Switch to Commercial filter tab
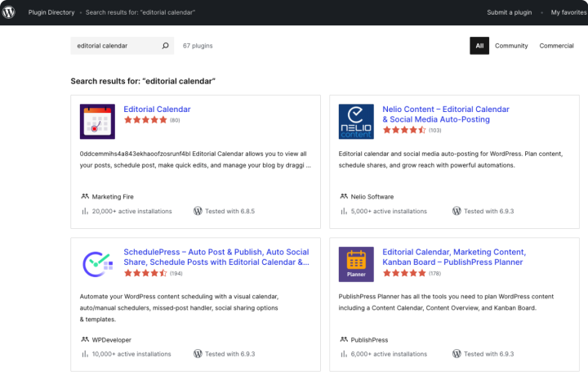Viewport: 588px width, 376px height. (x=556, y=46)
